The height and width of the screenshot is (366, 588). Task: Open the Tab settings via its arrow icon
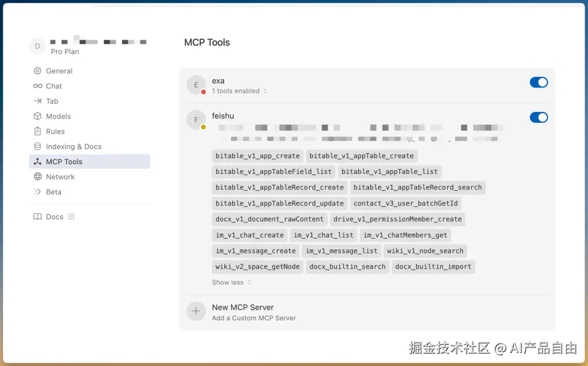37,101
